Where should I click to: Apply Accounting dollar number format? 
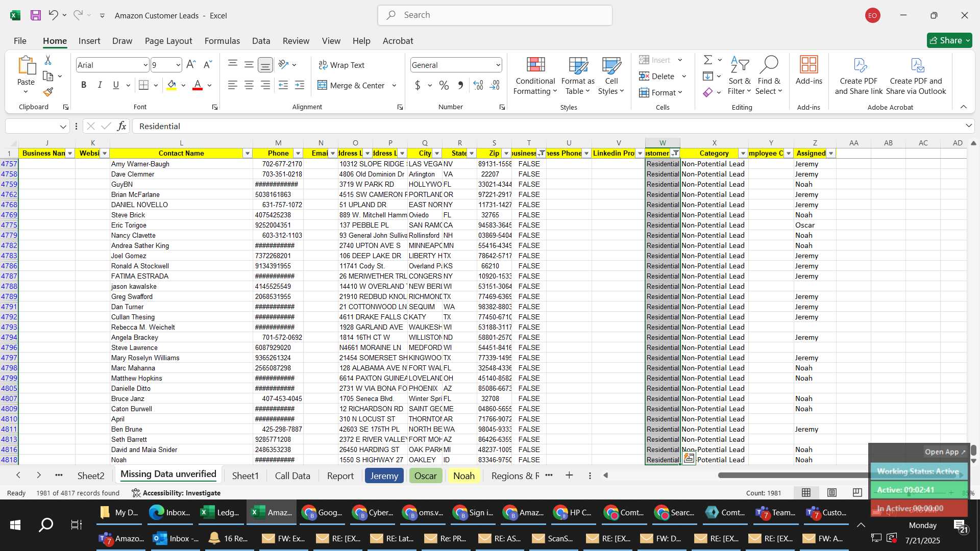(x=418, y=85)
